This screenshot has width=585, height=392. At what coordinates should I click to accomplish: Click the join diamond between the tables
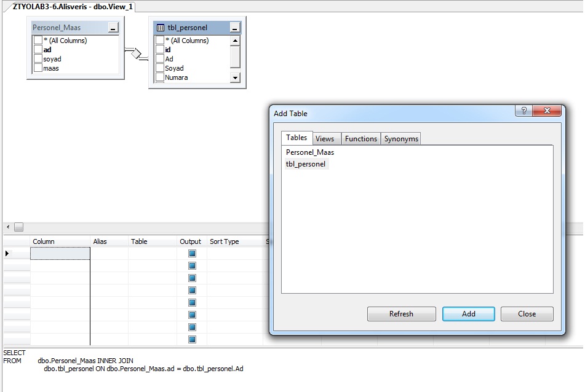[x=137, y=53]
